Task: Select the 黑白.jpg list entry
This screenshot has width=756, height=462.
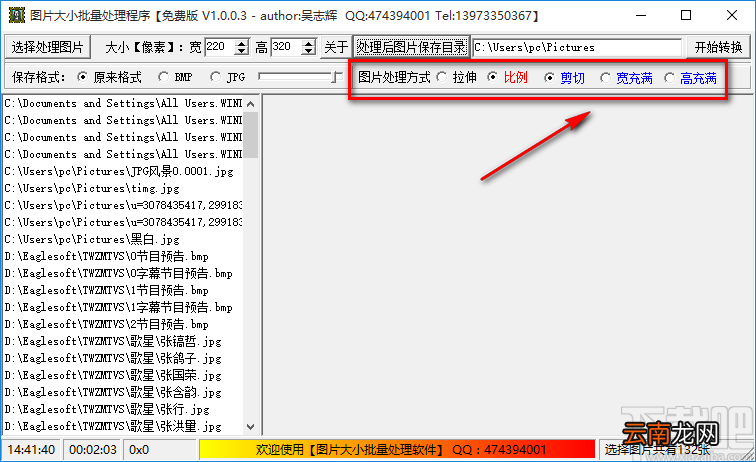Action: tap(123, 239)
